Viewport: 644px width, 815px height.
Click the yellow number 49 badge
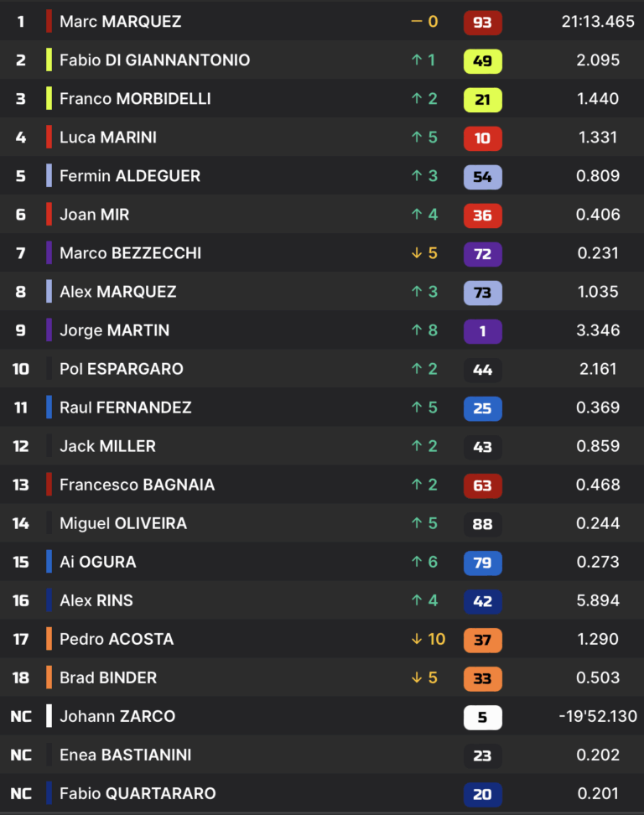coord(482,60)
